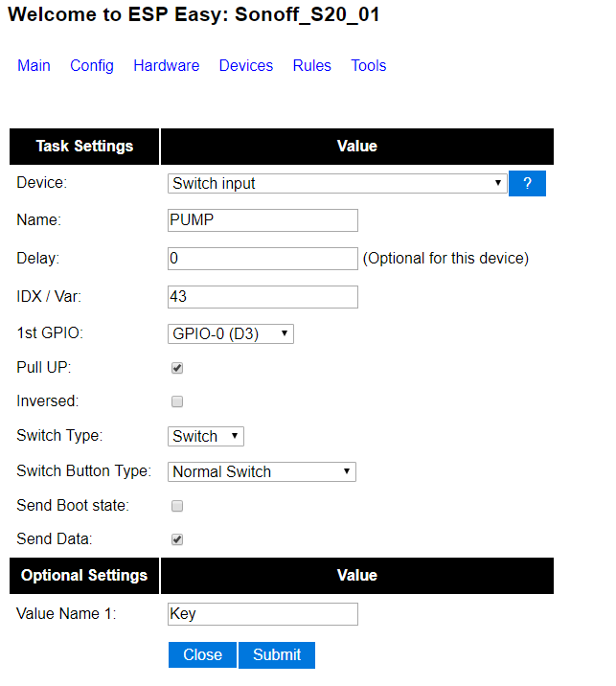The width and height of the screenshot is (616, 686).
Task: Click the IDX / Var field with 43
Action: (262, 297)
